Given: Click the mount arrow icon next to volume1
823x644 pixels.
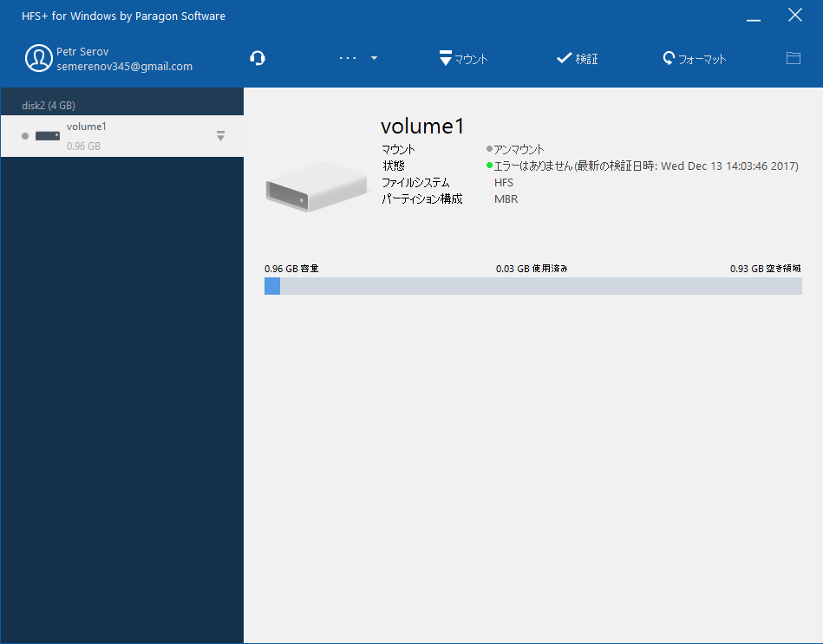Looking at the screenshot, I should 220,136.
